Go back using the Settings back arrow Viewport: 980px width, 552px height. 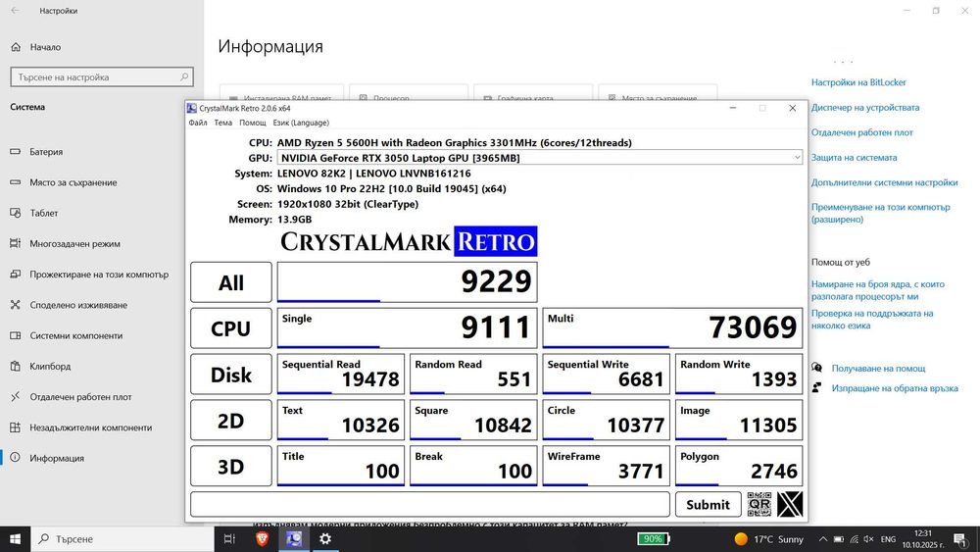15,11
